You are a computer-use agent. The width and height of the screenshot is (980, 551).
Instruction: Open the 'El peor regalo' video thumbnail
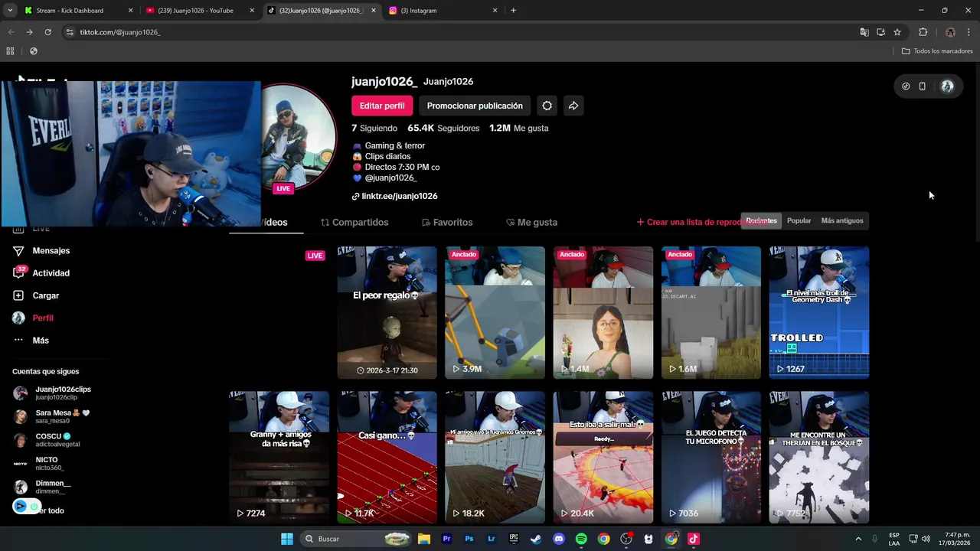(387, 312)
